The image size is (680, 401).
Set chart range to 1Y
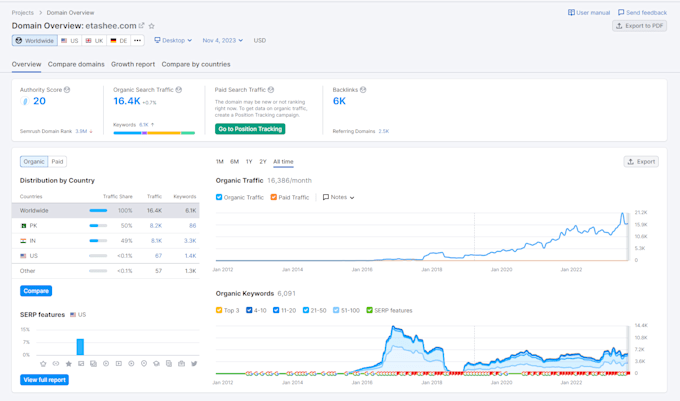(249, 162)
